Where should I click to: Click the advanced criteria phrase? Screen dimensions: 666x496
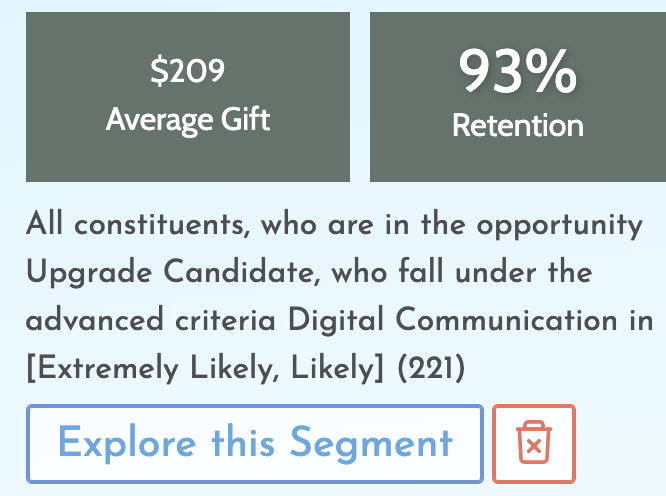tap(151, 320)
